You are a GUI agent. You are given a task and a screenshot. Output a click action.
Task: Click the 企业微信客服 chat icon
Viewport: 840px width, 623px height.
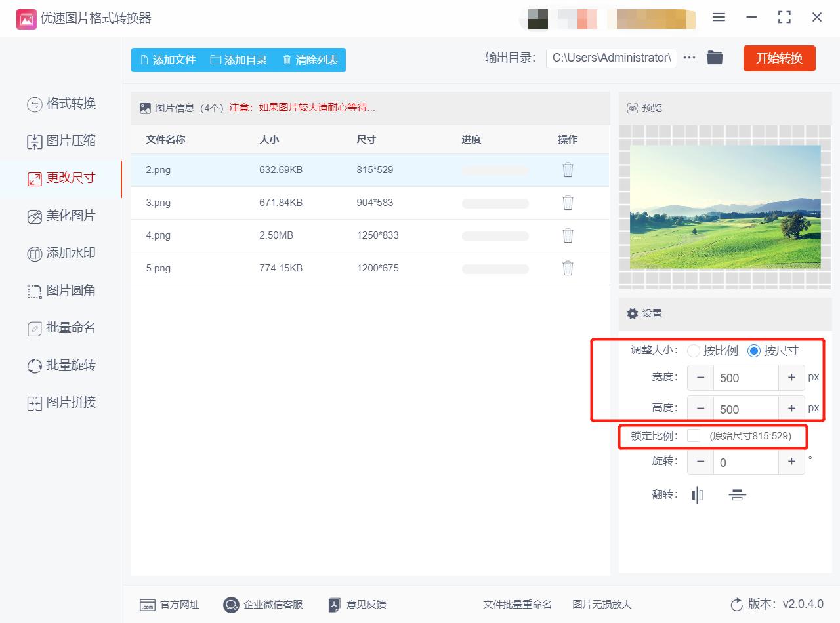230,605
